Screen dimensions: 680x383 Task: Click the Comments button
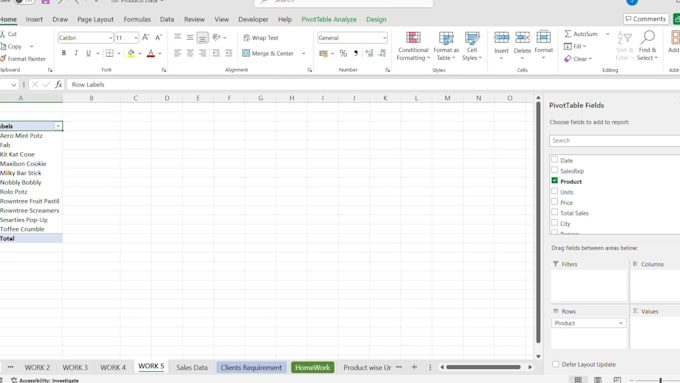645,19
